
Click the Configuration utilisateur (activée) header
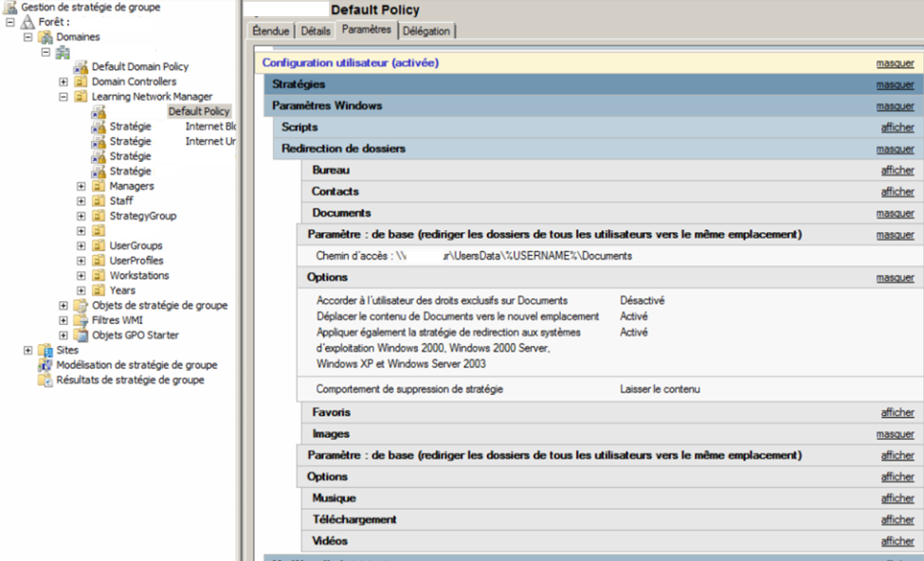(350, 63)
